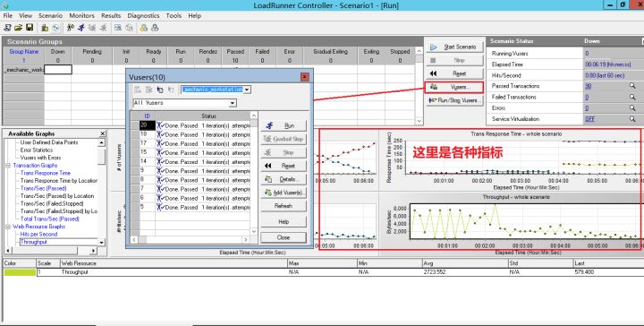
Task: Select Total Trans/Sec (Passed) tree item
Action: (50, 219)
